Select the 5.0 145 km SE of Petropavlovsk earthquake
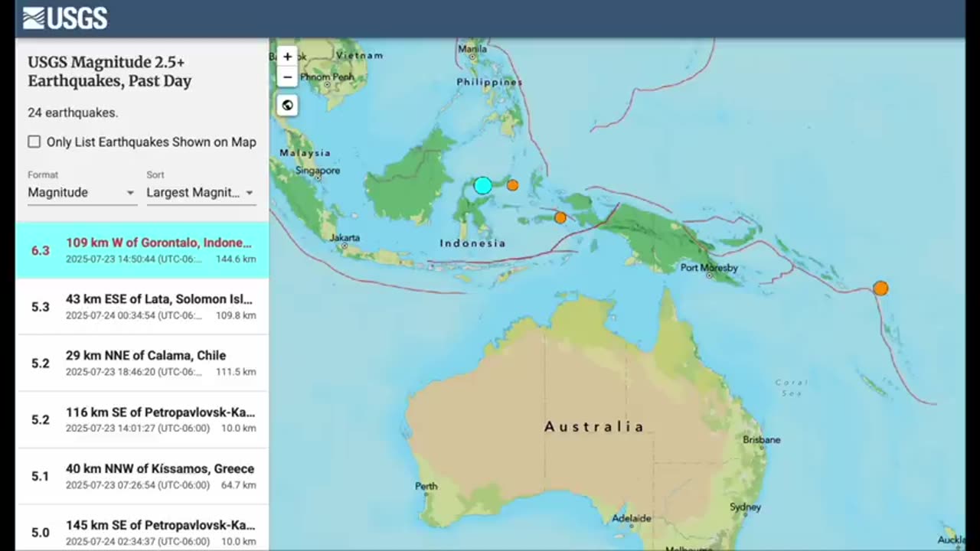The image size is (980, 551). point(142,528)
